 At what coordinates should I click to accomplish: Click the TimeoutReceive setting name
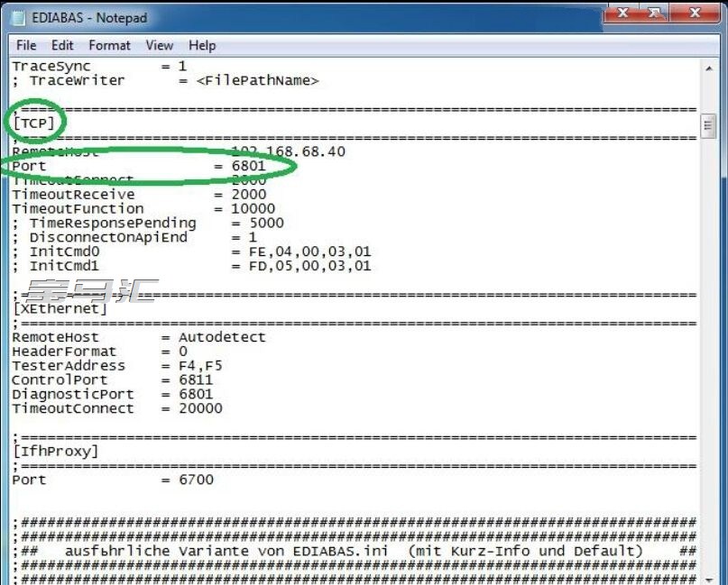(73, 195)
